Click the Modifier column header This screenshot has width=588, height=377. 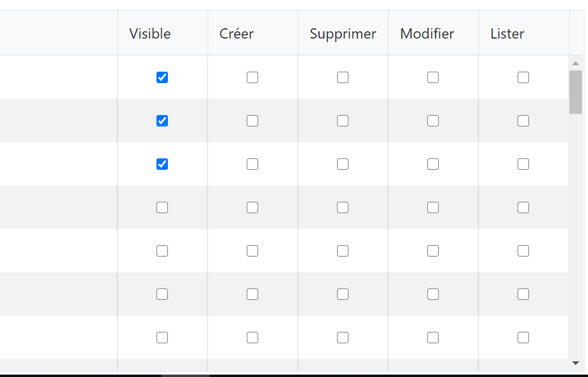tap(427, 34)
